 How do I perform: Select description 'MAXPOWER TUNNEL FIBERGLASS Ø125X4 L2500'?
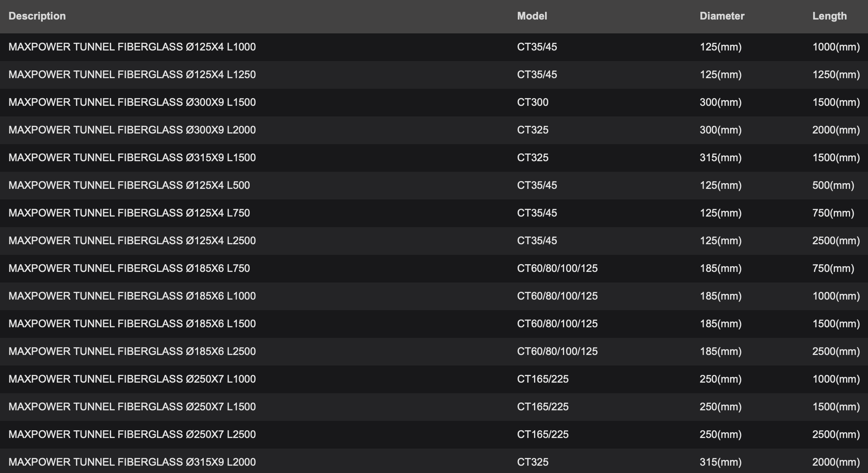132,241
